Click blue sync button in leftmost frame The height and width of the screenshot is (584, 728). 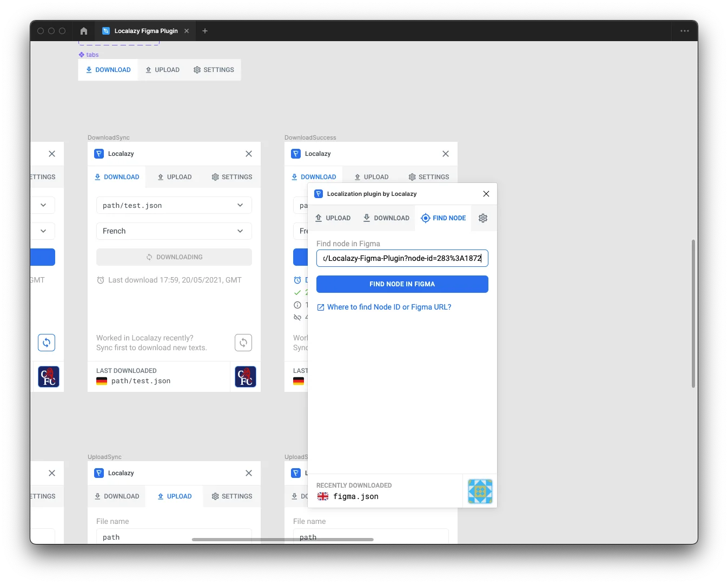tap(47, 343)
